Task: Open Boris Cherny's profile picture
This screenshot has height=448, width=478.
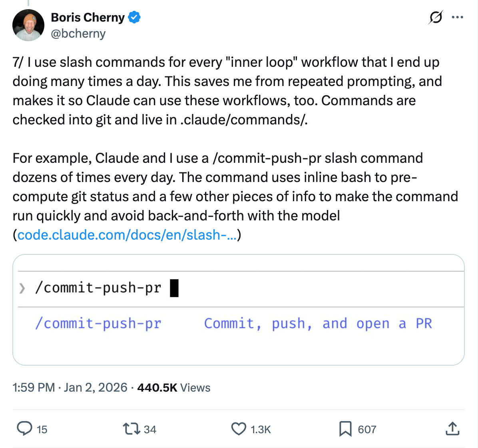Action: point(28,25)
